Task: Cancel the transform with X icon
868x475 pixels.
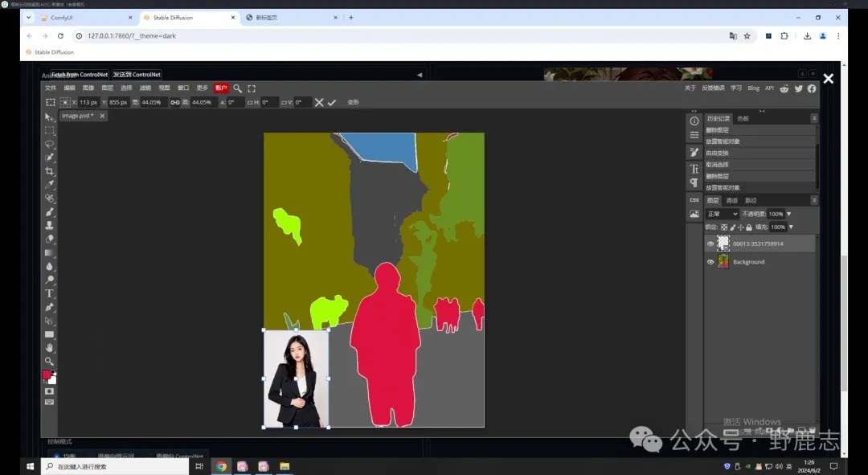Action: point(319,102)
